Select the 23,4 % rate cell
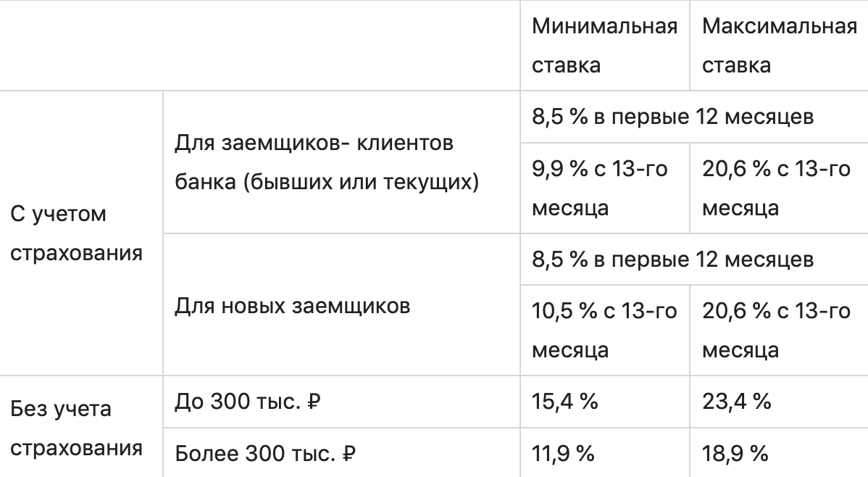 [x=737, y=402]
